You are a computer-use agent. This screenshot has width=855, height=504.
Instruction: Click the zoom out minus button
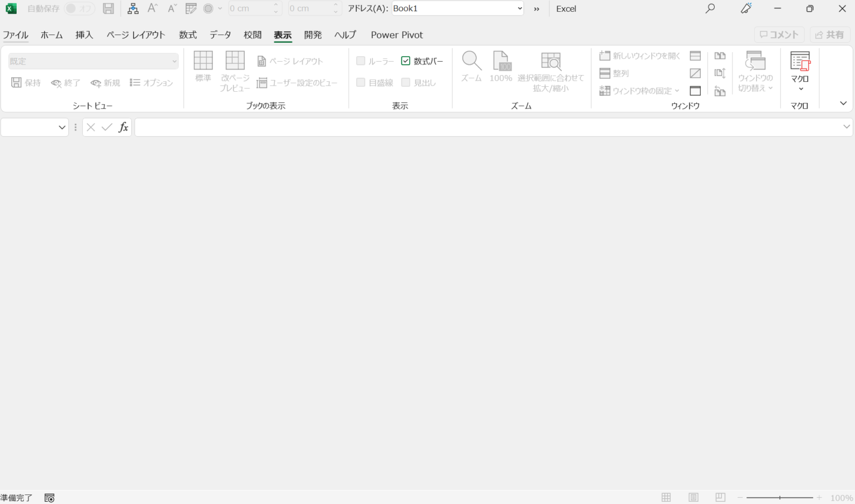coord(740,498)
